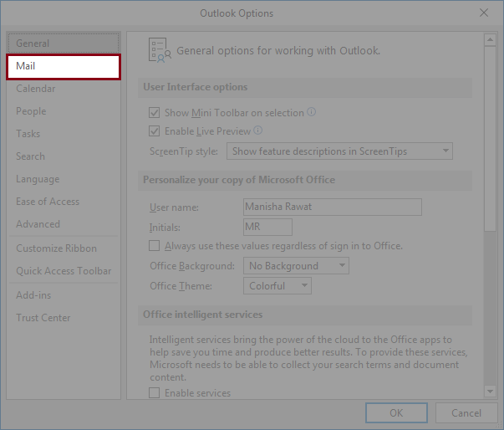
Task: Open Customize Ribbon settings
Action: (x=64, y=248)
